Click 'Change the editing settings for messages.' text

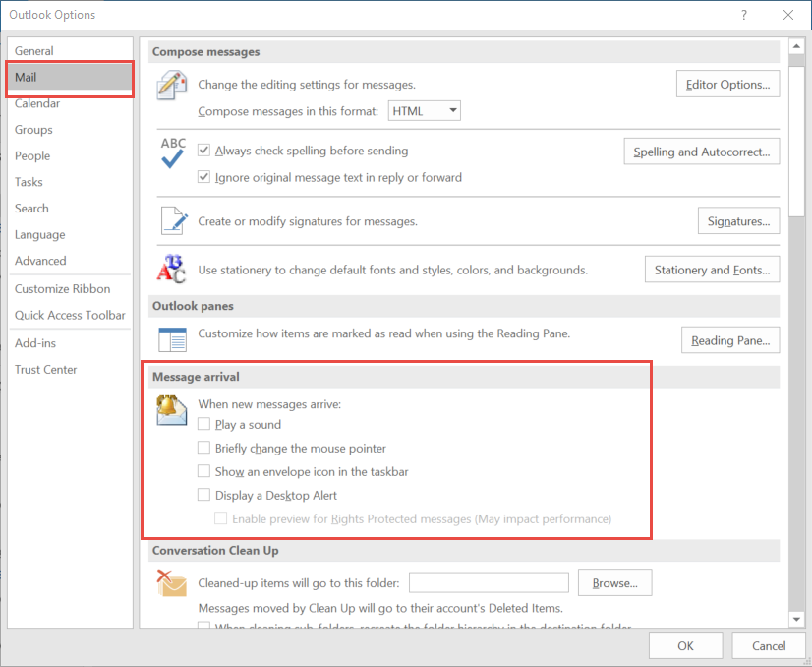pos(307,85)
